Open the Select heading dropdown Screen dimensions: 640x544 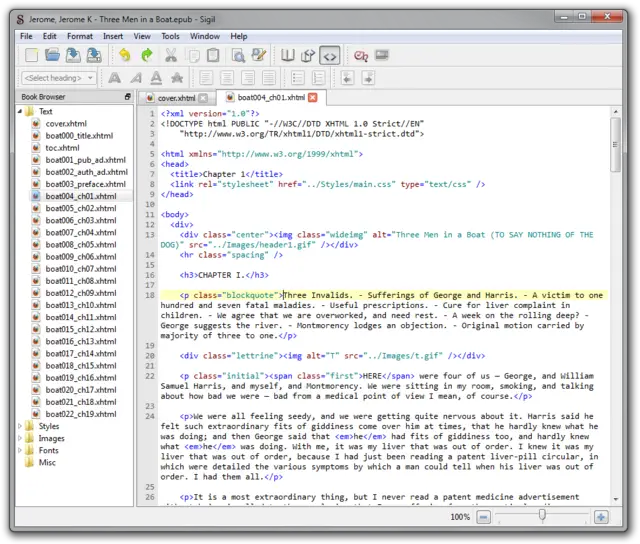[x=58, y=78]
